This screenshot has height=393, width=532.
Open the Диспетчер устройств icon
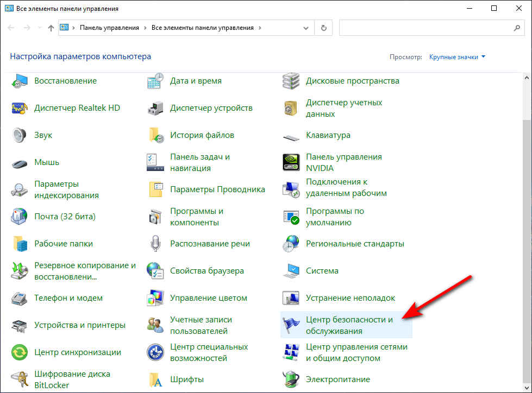[x=155, y=108]
